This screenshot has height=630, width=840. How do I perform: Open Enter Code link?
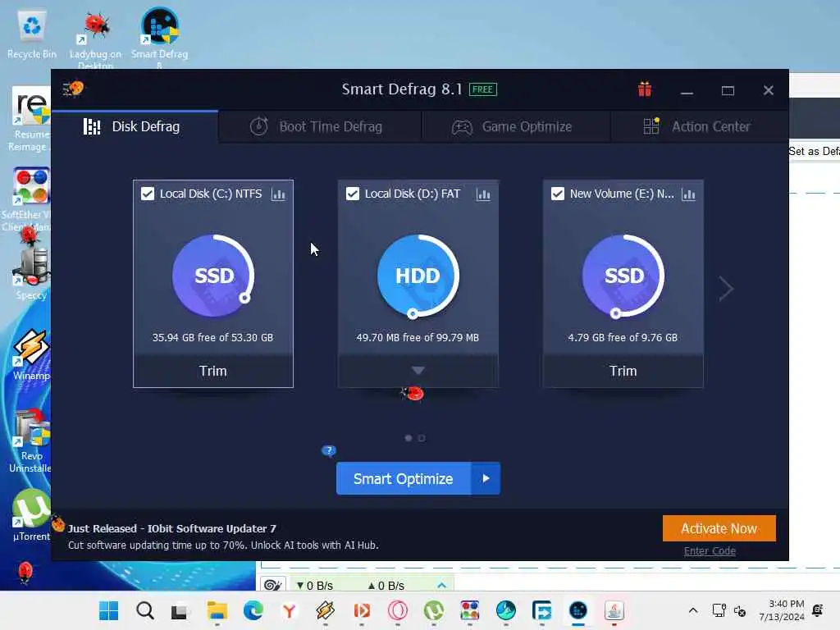tap(710, 550)
